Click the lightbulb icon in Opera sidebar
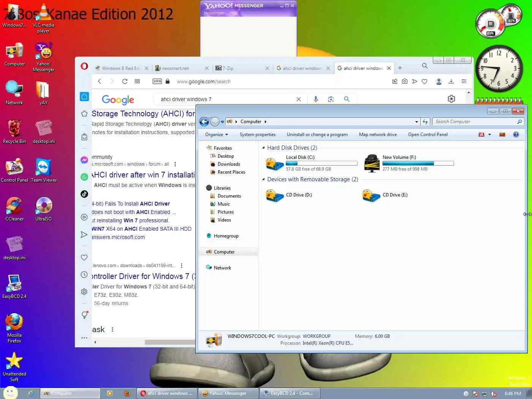532x399 pixels. pos(85,315)
